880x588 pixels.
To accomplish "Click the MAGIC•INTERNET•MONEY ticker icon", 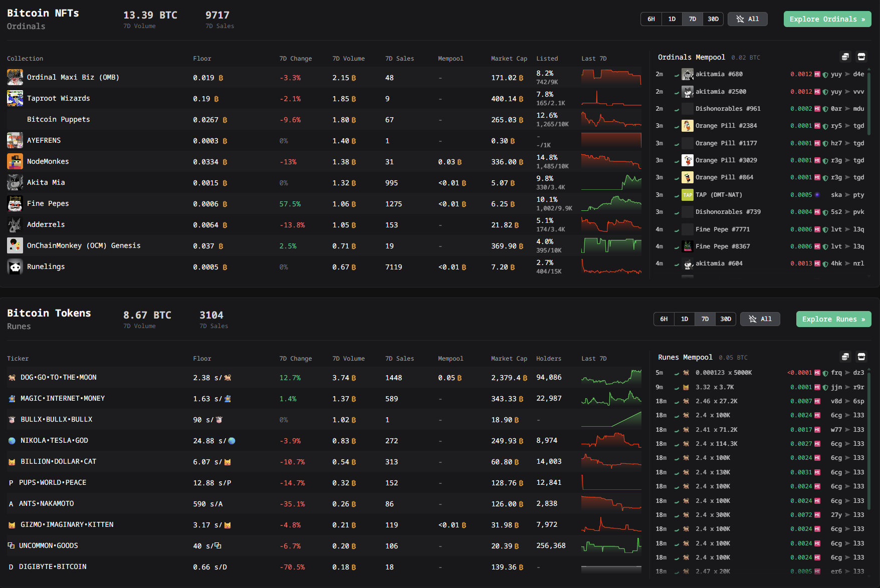I will click(x=12, y=399).
